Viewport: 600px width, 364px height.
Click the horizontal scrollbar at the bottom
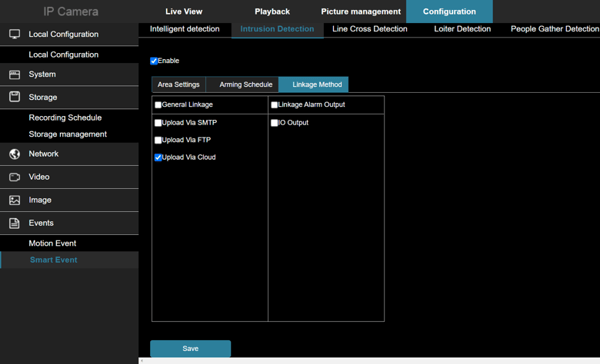[x=369, y=361]
